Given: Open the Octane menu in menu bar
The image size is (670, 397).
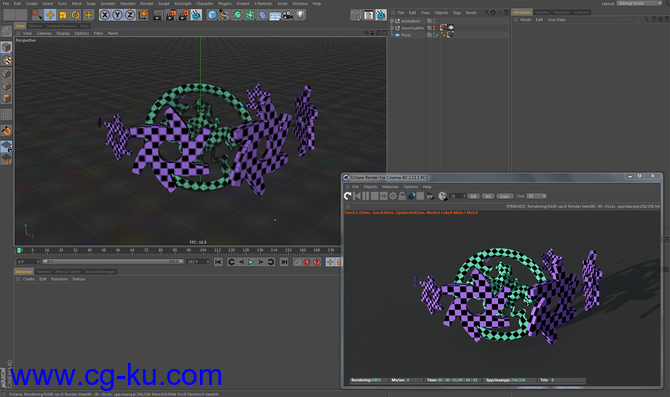Looking at the screenshot, I should point(243,3).
